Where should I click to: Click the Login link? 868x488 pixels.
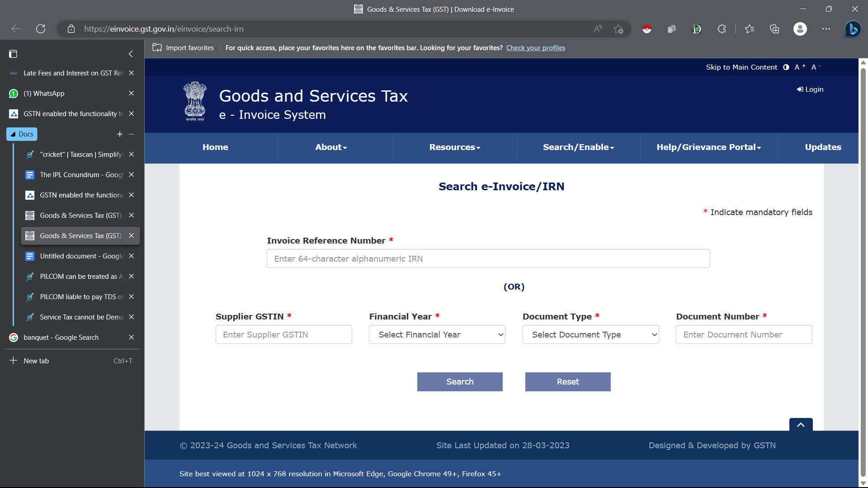[810, 89]
